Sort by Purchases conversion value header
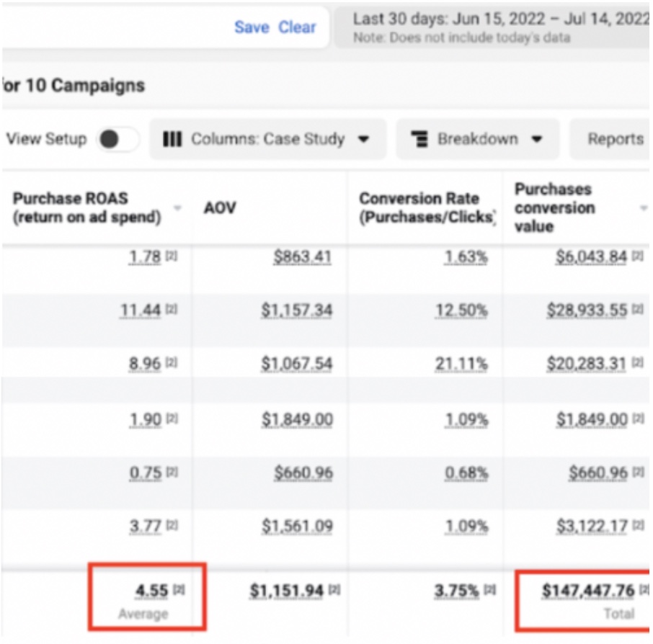This screenshot has height=644, width=653. [x=555, y=208]
